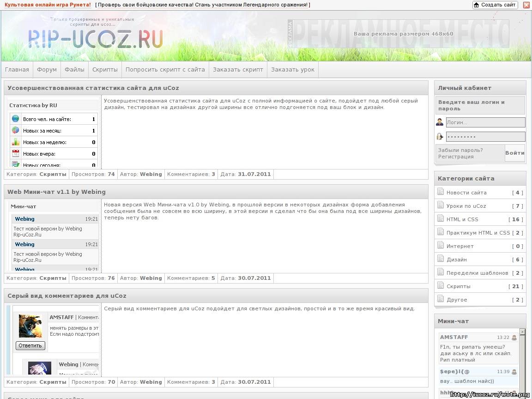Click the document icon beside Другое
Viewport: 532px width, 399px height.
(x=441, y=299)
